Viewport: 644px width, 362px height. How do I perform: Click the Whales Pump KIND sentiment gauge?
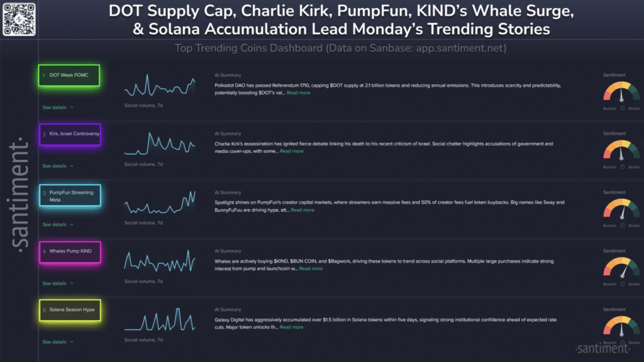point(621,267)
